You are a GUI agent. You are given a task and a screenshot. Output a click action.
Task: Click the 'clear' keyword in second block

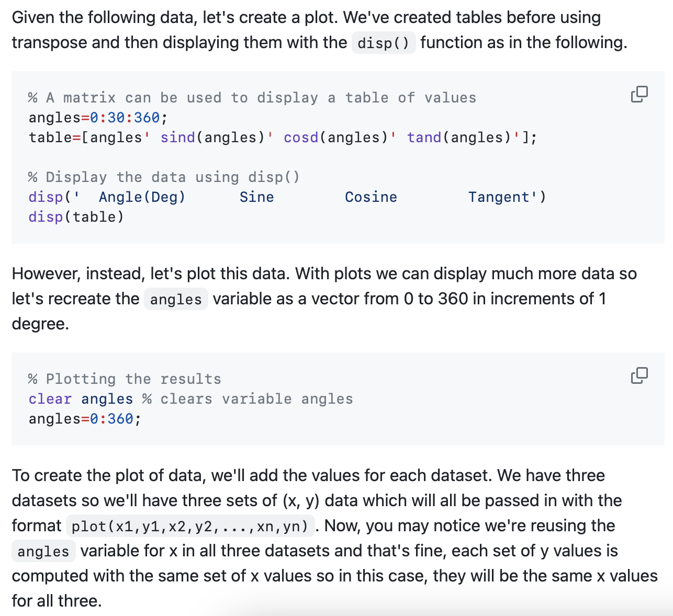tap(50, 399)
